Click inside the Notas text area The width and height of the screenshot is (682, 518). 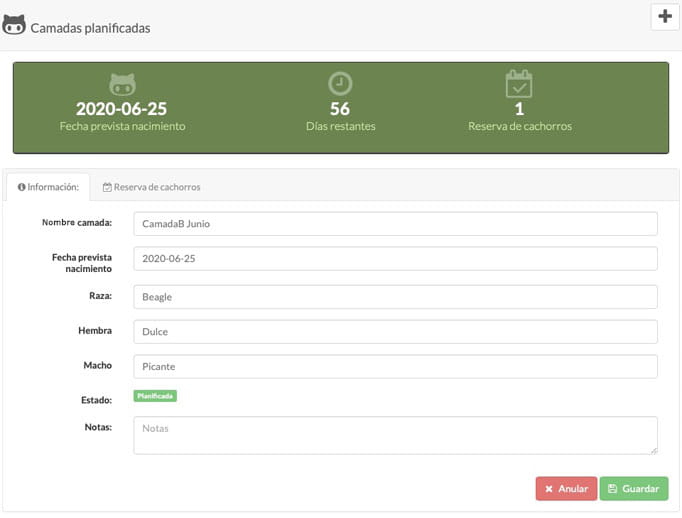click(395, 435)
